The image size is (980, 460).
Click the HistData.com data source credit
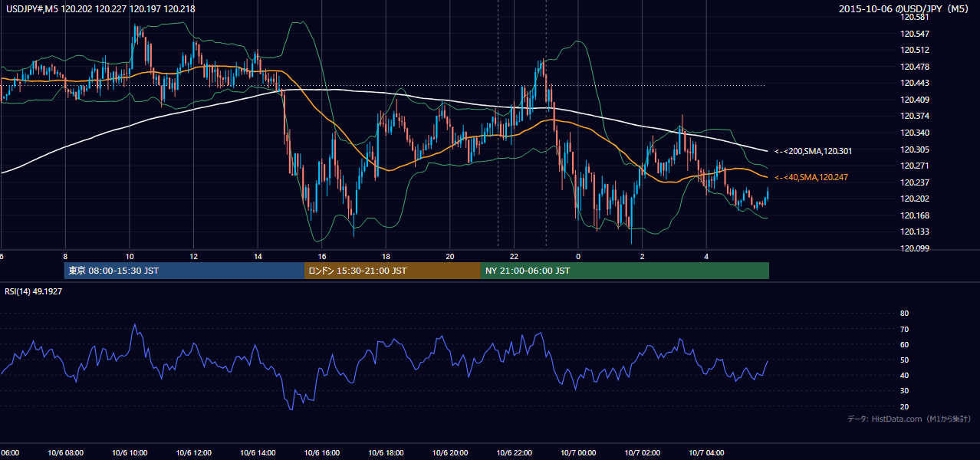coord(909,419)
